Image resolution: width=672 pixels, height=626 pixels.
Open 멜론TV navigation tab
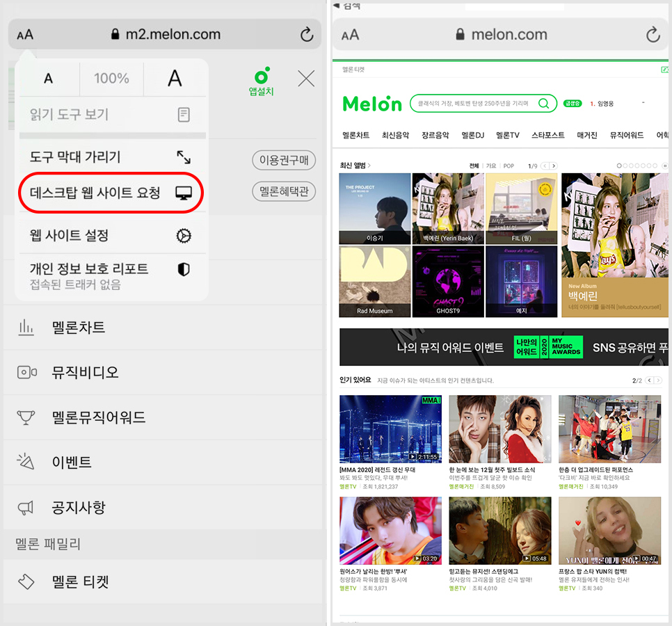coord(507,135)
